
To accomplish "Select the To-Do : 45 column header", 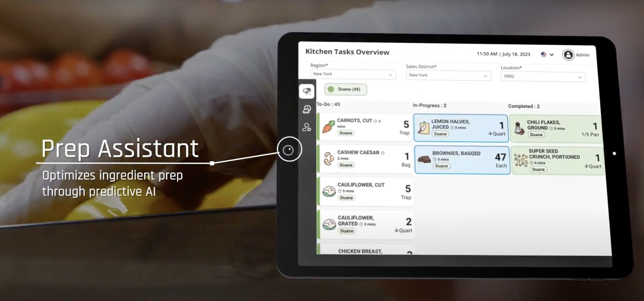I will tap(328, 104).
